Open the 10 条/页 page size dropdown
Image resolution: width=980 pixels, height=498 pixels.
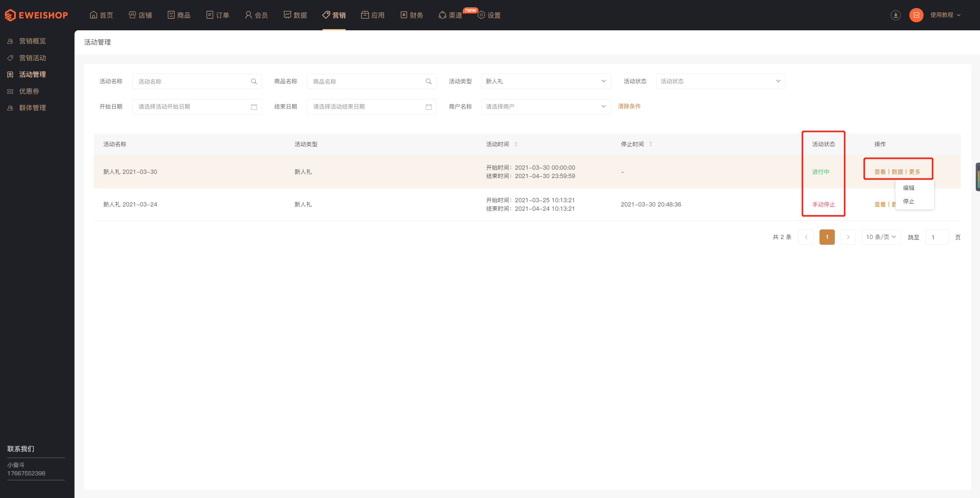pos(881,237)
